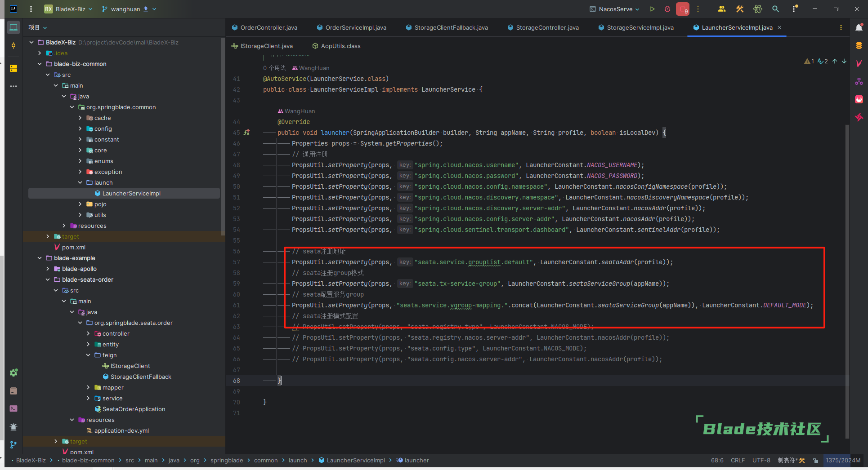This screenshot has width=868, height=470.
Task: Open Services gear tool window
Action: (13, 372)
